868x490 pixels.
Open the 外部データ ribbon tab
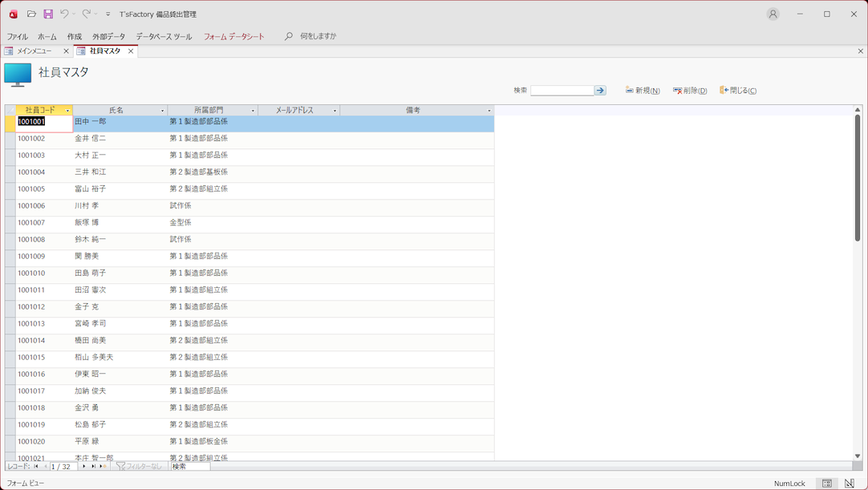(108, 36)
